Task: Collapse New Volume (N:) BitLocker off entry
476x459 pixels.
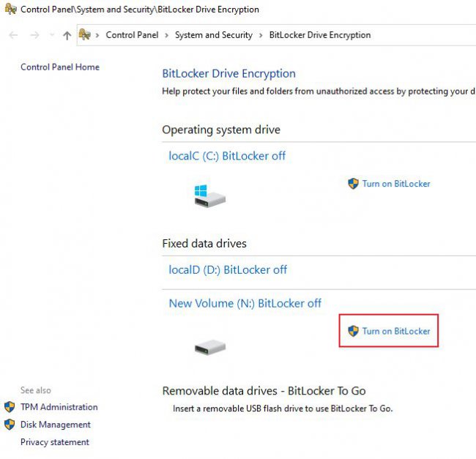Action: click(x=245, y=303)
